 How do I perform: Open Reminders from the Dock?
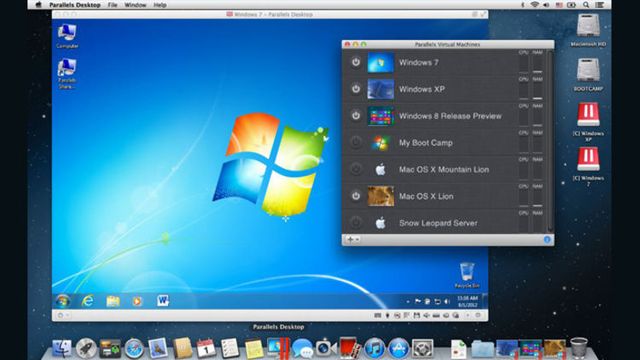230,348
